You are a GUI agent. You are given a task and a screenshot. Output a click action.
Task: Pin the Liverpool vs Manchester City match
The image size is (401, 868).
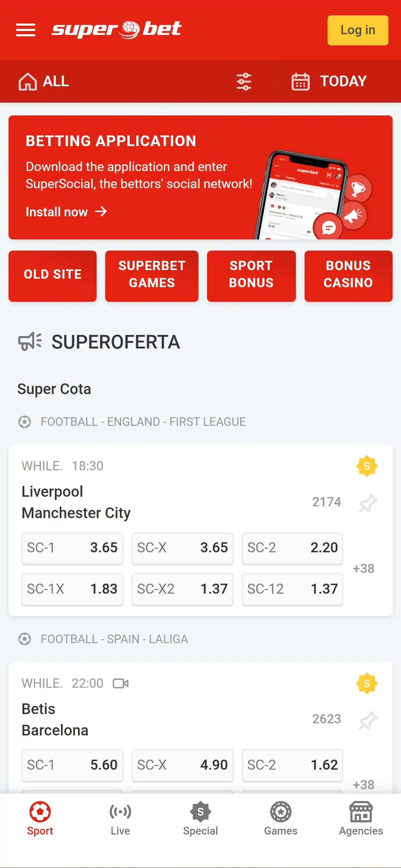[x=368, y=503]
